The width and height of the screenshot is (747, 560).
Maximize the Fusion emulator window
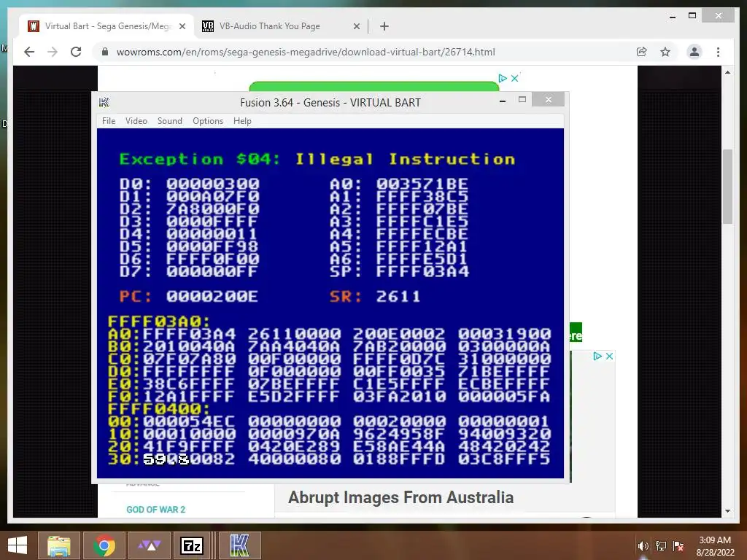click(x=522, y=99)
